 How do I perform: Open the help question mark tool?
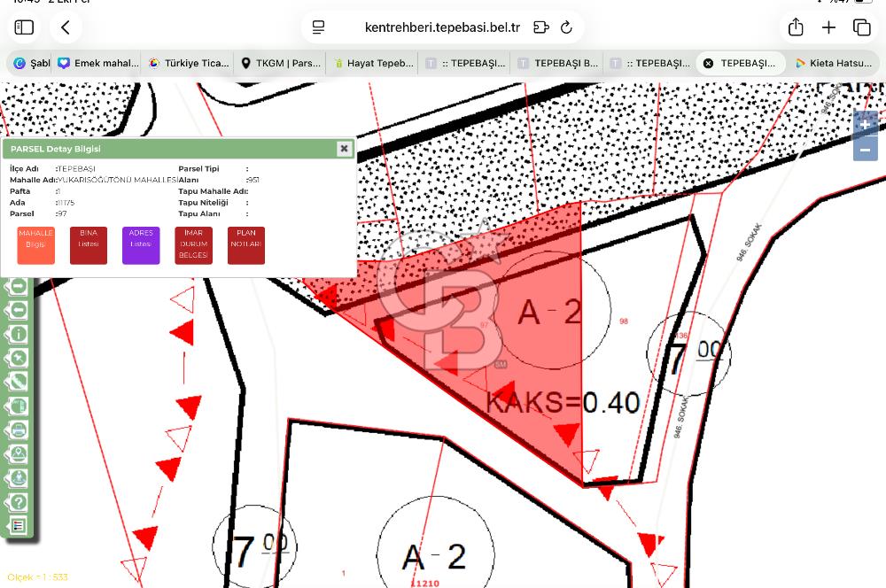point(18,502)
